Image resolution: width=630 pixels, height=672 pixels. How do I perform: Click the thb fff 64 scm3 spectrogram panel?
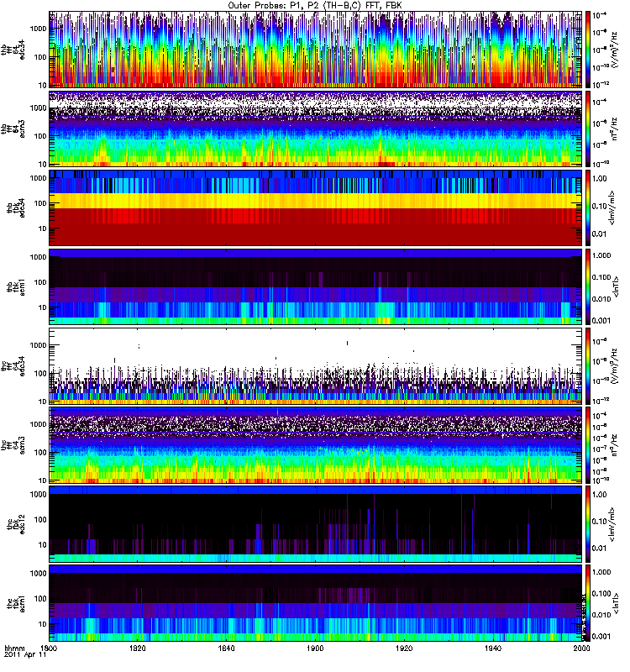[316, 129]
